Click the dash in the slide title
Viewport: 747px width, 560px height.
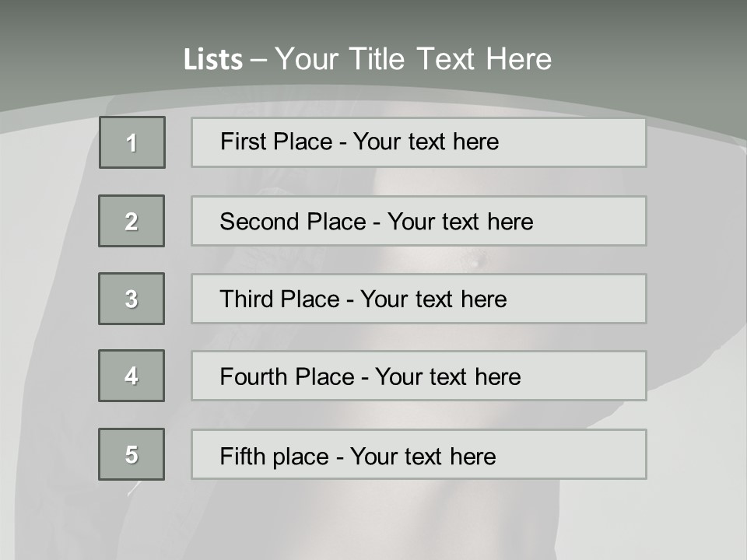pos(259,59)
